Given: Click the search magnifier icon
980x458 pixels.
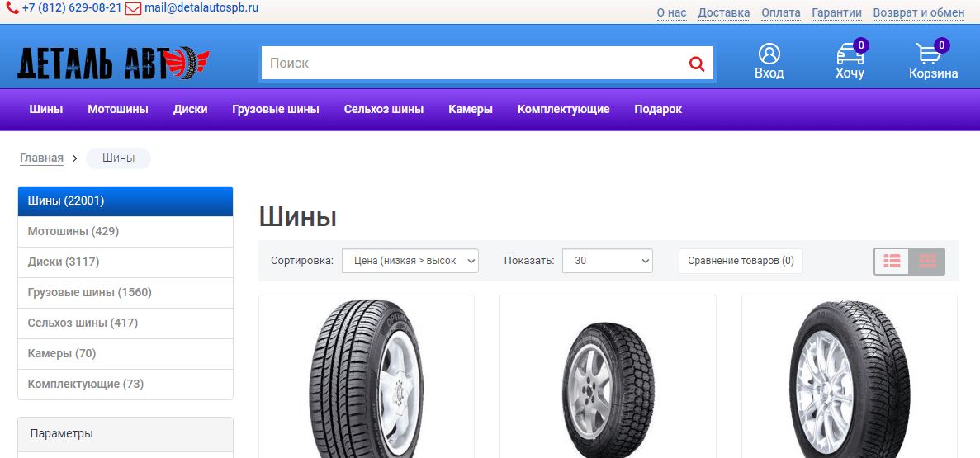Looking at the screenshot, I should click(697, 64).
